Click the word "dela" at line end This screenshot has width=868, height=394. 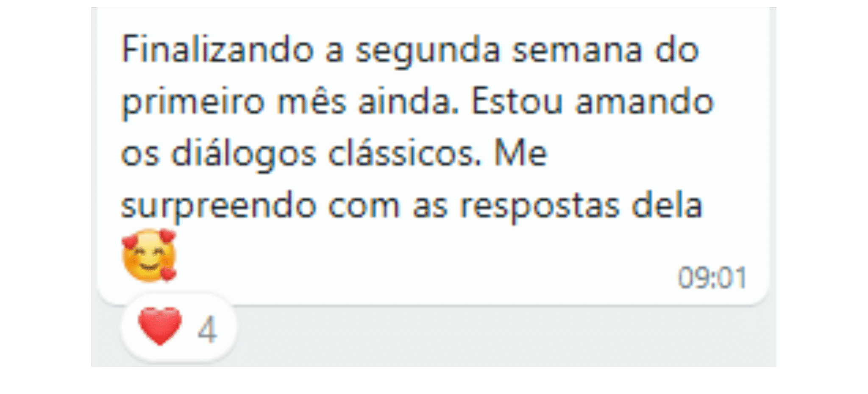click(667, 205)
